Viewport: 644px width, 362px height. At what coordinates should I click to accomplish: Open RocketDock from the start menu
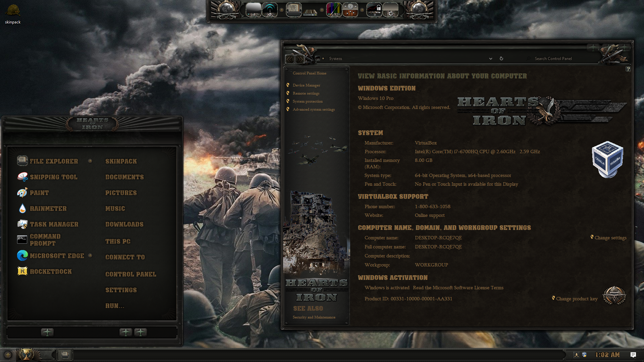(51, 271)
